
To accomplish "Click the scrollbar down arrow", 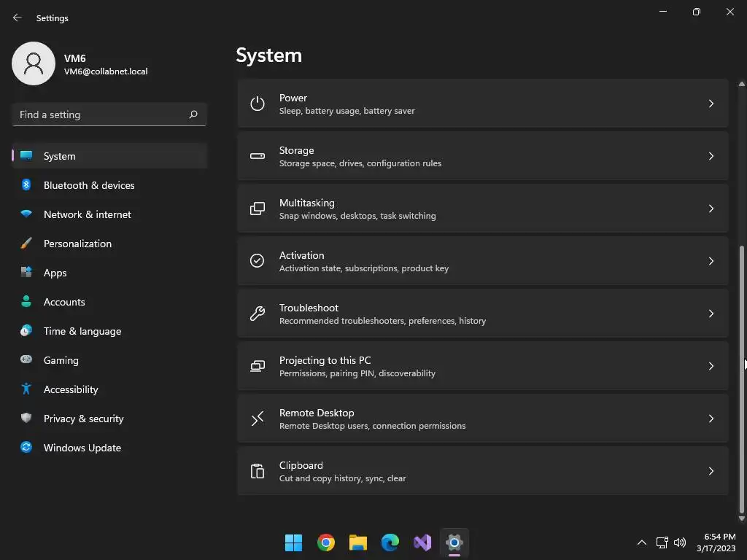I will [x=741, y=518].
